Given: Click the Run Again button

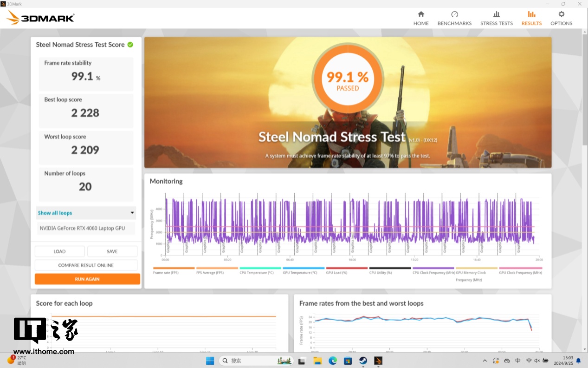Looking at the screenshot, I should [x=87, y=279].
